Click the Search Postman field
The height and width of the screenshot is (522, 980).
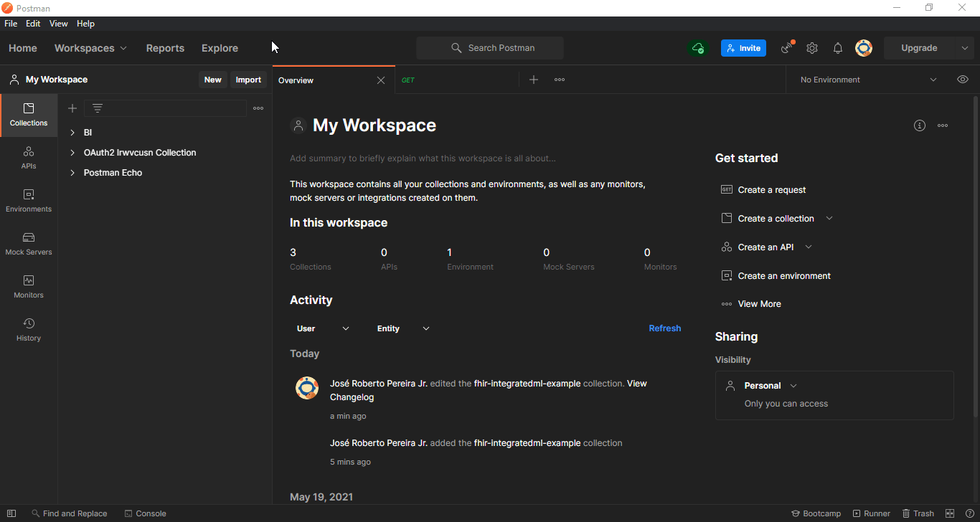490,48
